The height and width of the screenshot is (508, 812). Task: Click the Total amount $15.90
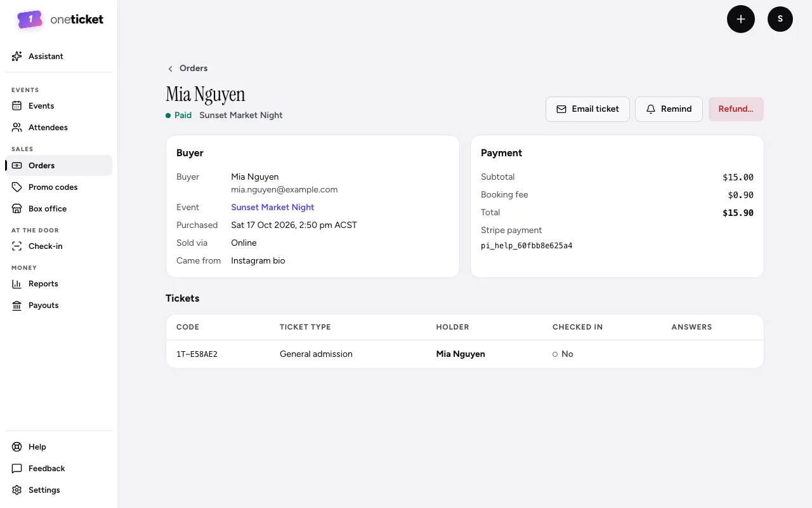(x=738, y=213)
